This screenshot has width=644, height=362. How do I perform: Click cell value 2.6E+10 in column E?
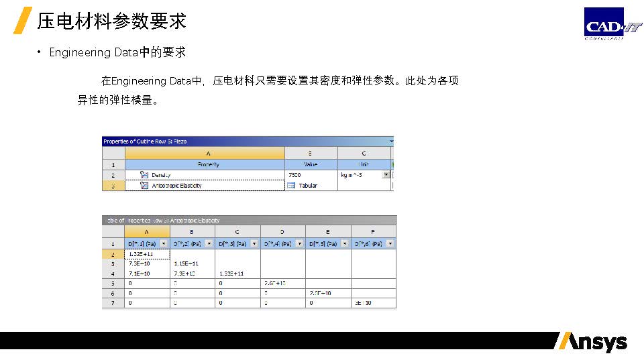321,293
